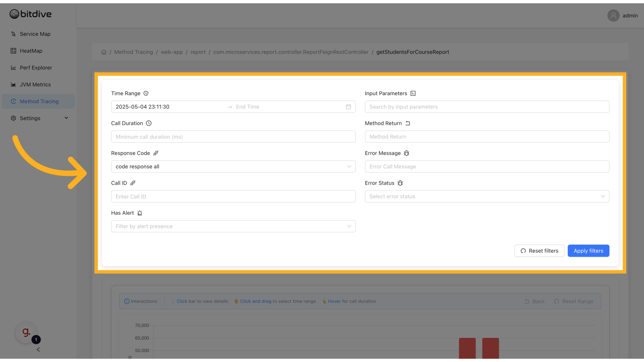This screenshot has height=362, width=644.
Task: Click the Has Alert bell icon
Action: click(x=140, y=213)
